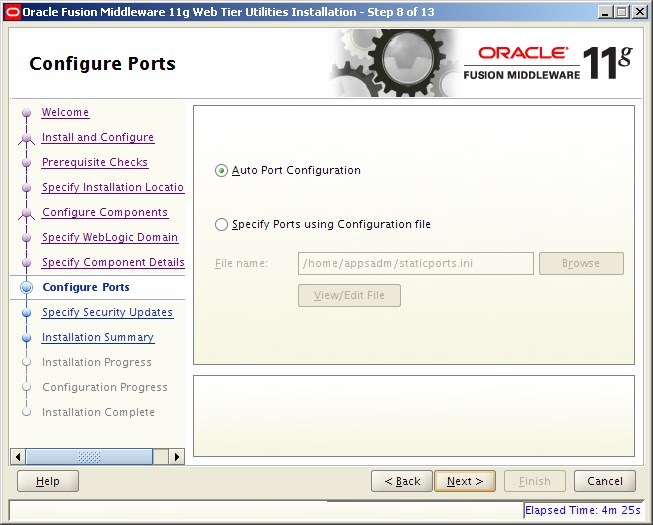The image size is (653, 525).
Task: Click the Installation Summary step bullet
Action: coord(27,337)
